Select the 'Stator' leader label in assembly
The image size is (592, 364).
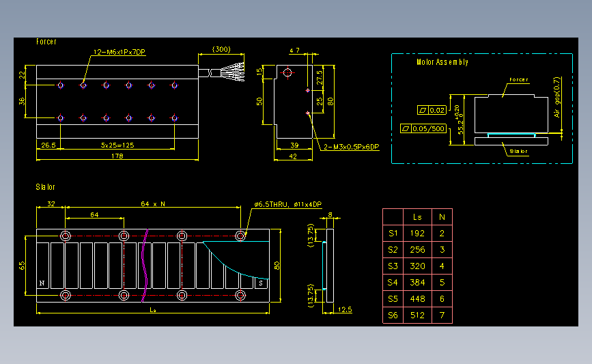pyautogui.click(x=518, y=152)
